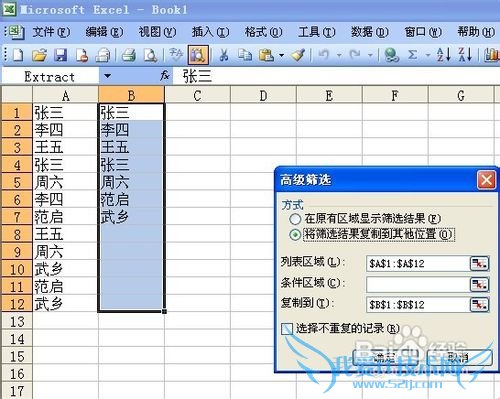Select column A header
Viewport: 500px width, 399px height.
(x=65, y=96)
